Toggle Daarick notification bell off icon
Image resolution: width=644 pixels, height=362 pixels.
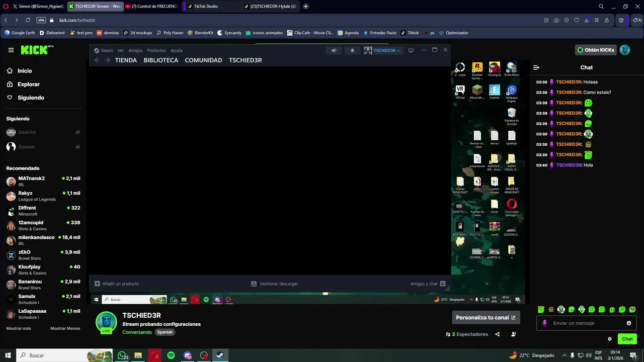pos(77,132)
